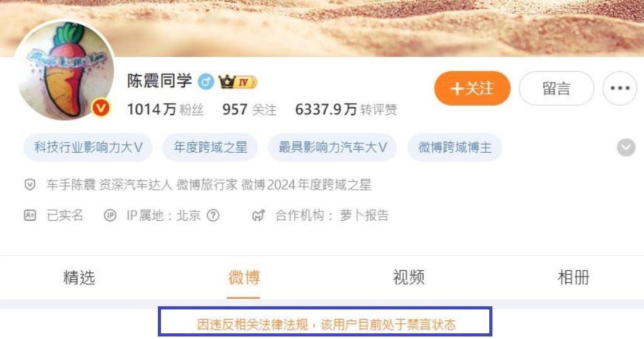Select the 年度跨域之星 tag
Screen dimensions: 644x339
tap(210, 147)
